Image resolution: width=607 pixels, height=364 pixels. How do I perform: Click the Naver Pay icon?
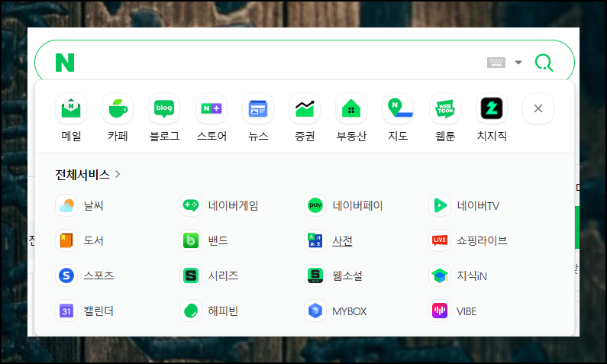(315, 205)
